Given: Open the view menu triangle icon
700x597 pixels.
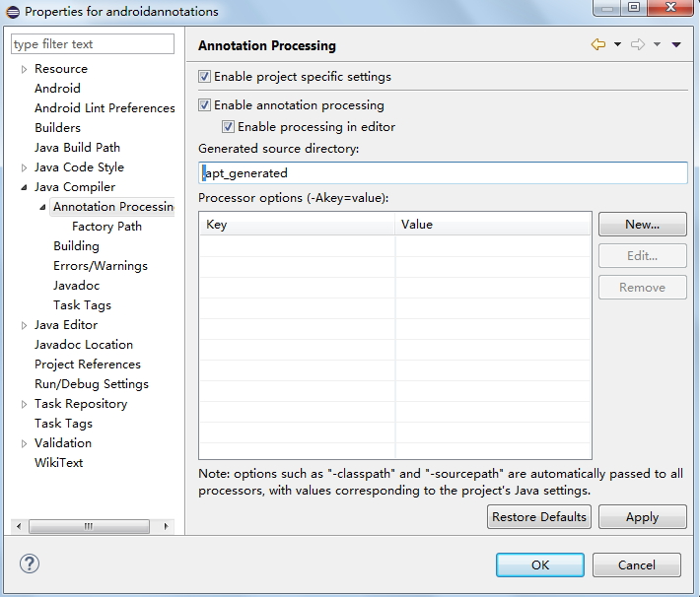Looking at the screenshot, I should (676, 45).
